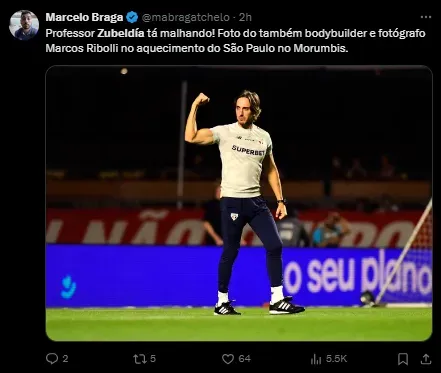Click the bolded Zubeldía keyword

(121, 34)
